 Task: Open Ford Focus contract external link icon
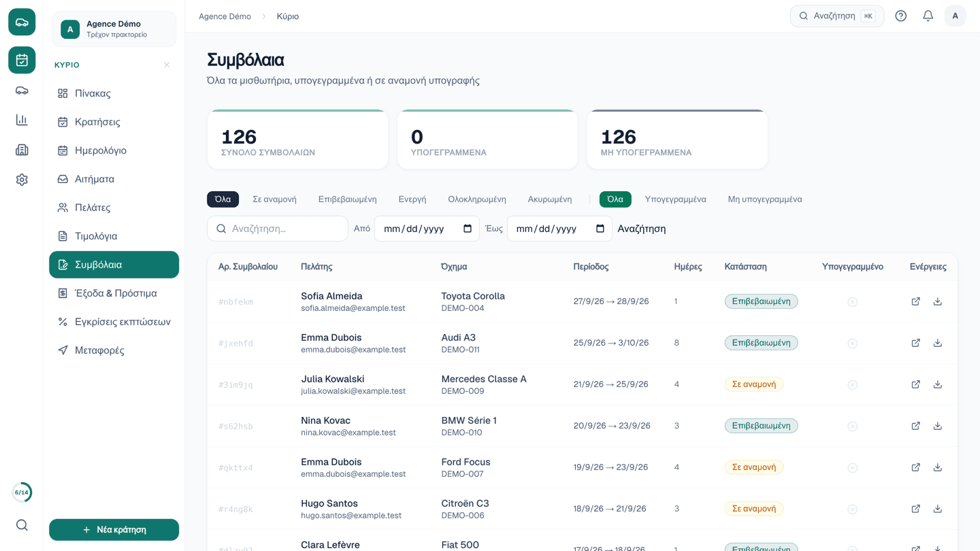coord(916,467)
